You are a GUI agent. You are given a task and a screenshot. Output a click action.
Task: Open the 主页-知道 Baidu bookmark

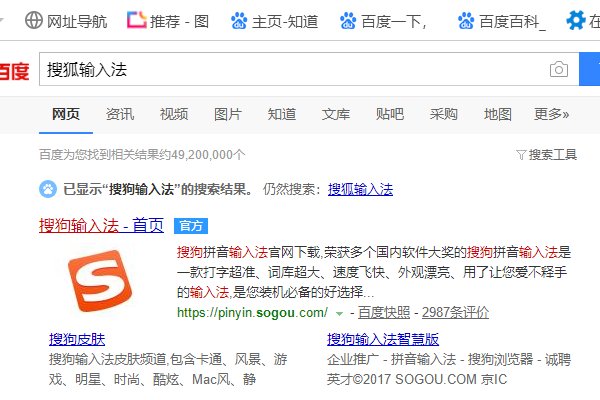pos(274,21)
